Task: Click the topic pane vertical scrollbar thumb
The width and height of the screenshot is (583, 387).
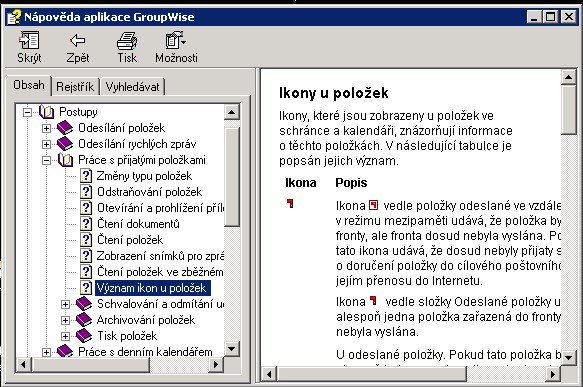Action: tap(568, 110)
